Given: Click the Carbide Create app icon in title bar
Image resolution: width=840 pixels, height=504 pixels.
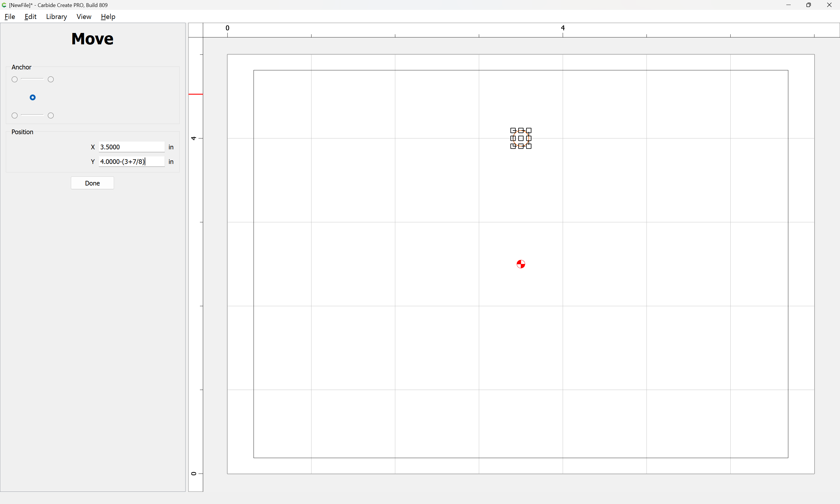Looking at the screenshot, I should [x=4, y=5].
